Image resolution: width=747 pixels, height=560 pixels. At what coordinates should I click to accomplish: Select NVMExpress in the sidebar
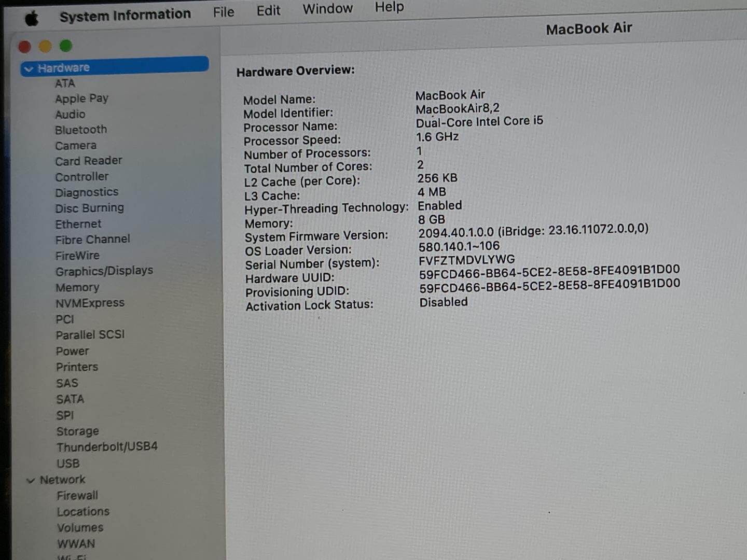[x=90, y=303]
